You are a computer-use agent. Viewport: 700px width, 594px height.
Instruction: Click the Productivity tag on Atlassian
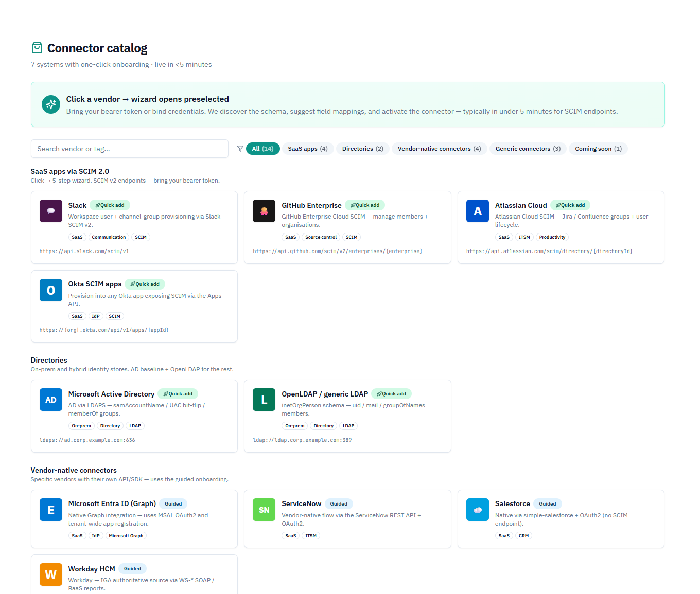pyautogui.click(x=552, y=237)
